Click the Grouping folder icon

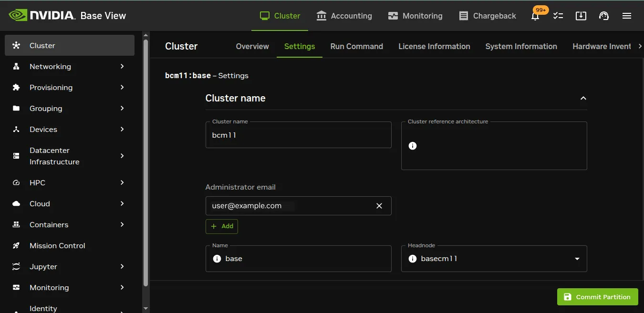click(x=16, y=108)
